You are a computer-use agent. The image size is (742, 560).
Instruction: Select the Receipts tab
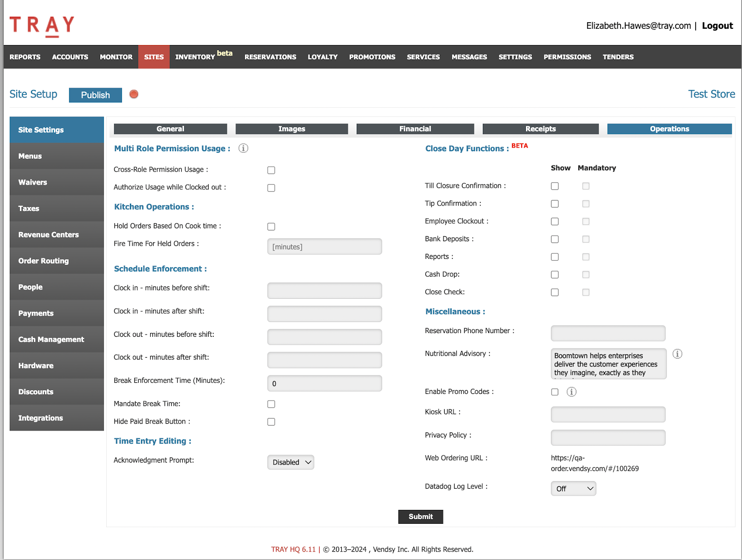pyautogui.click(x=540, y=129)
